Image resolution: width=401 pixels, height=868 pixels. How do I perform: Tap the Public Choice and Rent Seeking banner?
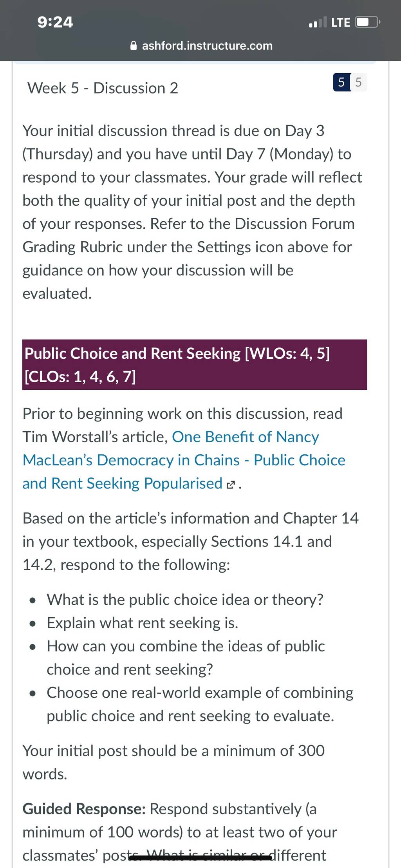[195, 365]
